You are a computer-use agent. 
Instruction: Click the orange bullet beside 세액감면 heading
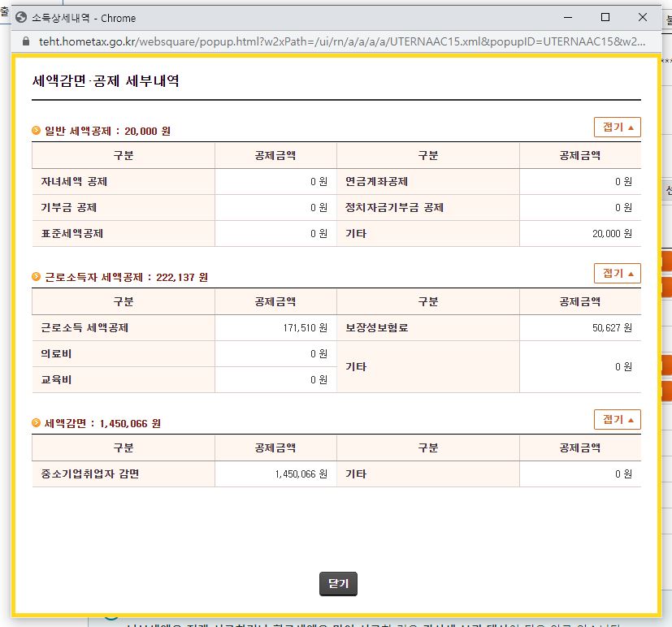click(36, 423)
